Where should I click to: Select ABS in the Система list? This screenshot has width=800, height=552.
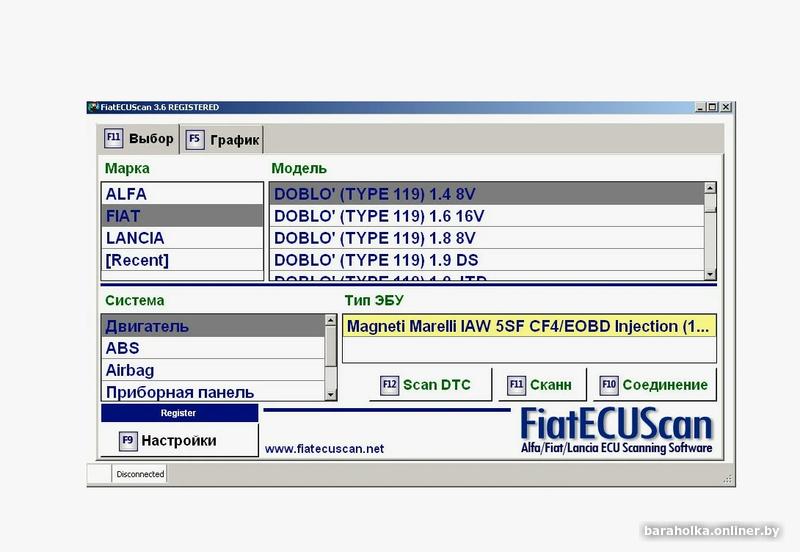pyautogui.click(x=213, y=348)
